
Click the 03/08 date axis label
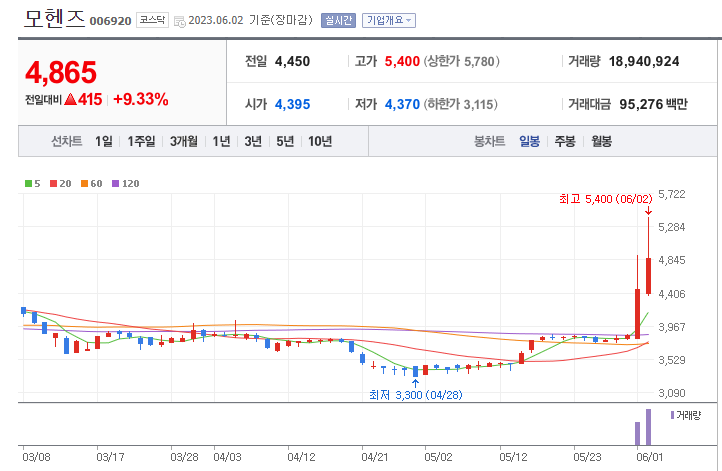[x=36, y=457]
